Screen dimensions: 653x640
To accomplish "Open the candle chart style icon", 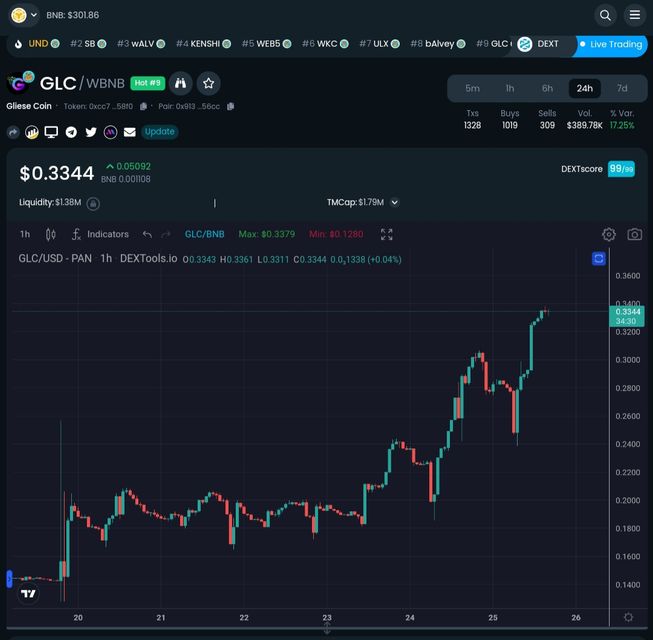I will (x=50, y=234).
